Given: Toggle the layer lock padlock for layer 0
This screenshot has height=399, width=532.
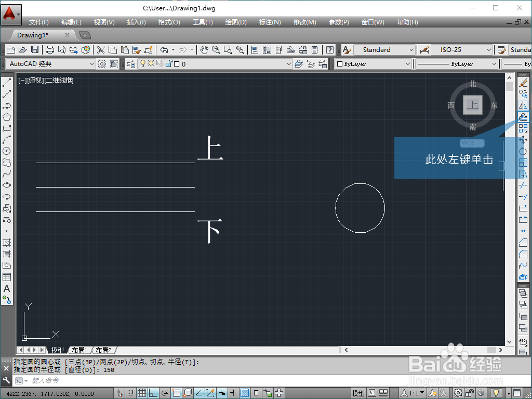Looking at the screenshot, I should [x=169, y=63].
